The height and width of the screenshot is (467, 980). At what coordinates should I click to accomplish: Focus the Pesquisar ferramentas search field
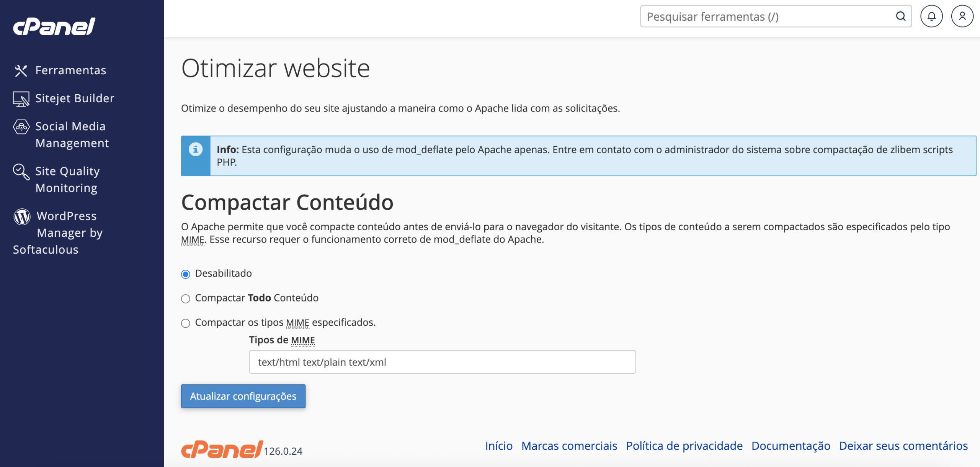(776, 16)
